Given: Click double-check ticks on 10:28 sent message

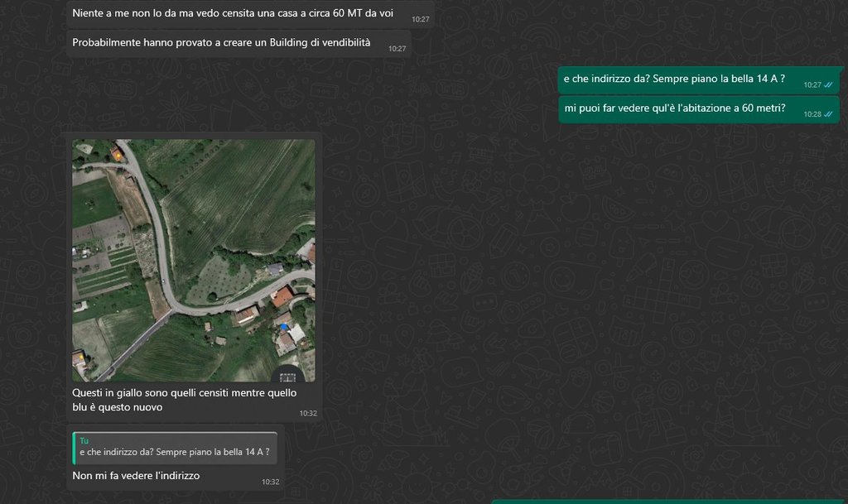Looking at the screenshot, I should pyautogui.click(x=828, y=113).
